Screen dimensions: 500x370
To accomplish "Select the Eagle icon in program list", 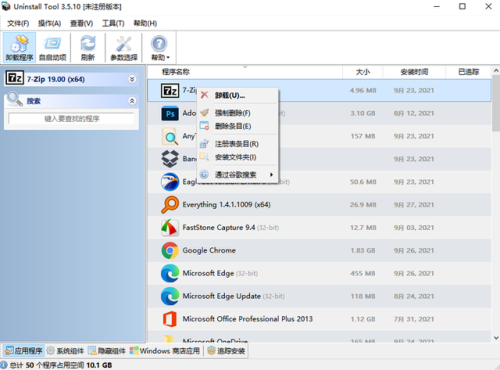I will (x=170, y=182).
